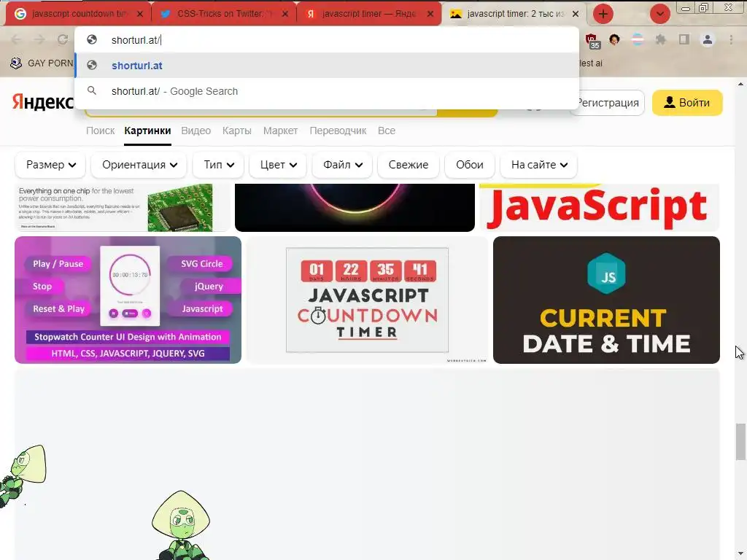Go back with the back arrow
The image size is (747, 560).
click(16, 39)
